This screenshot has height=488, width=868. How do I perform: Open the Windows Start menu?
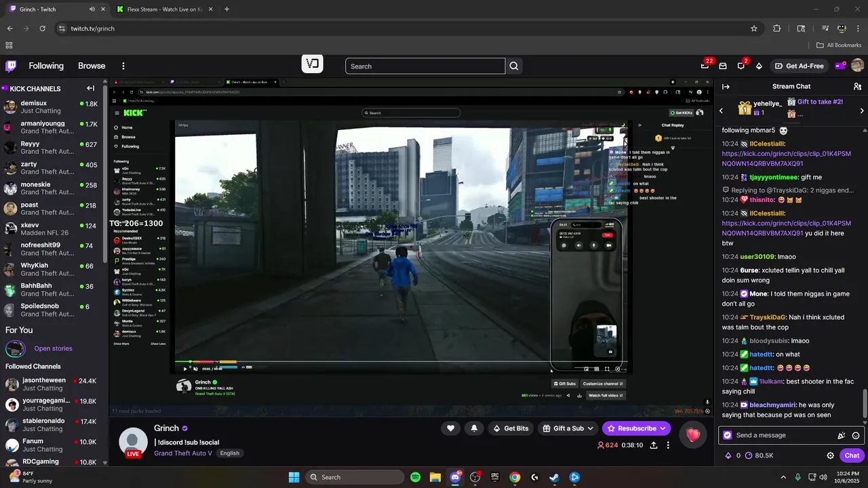[294, 477]
